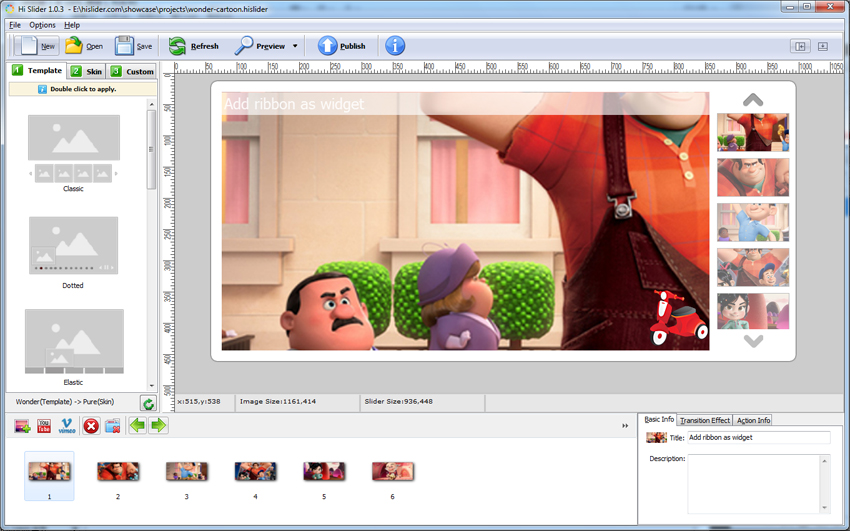Click the remove all slides icon
The width and height of the screenshot is (850, 531).
pos(112,426)
